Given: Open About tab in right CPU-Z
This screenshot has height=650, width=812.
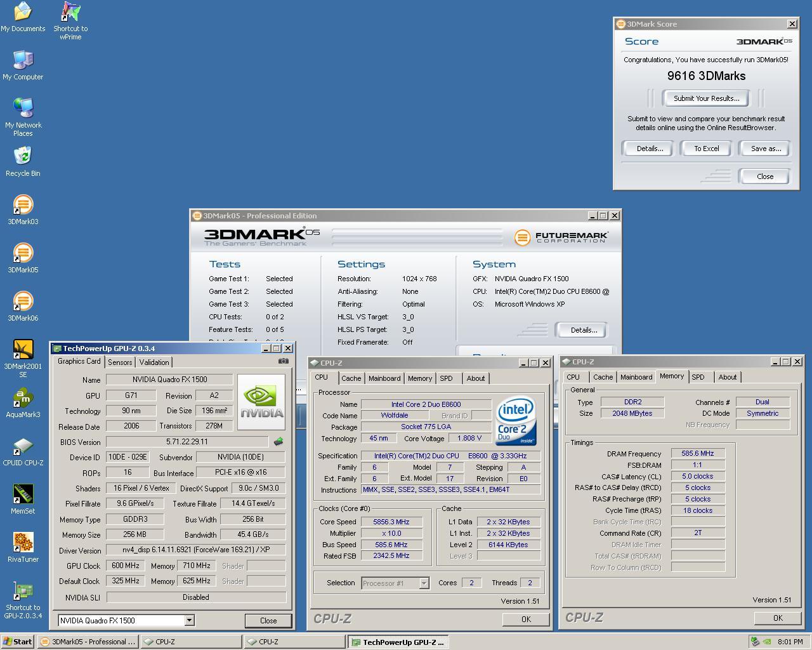Looking at the screenshot, I should tap(728, 377).
